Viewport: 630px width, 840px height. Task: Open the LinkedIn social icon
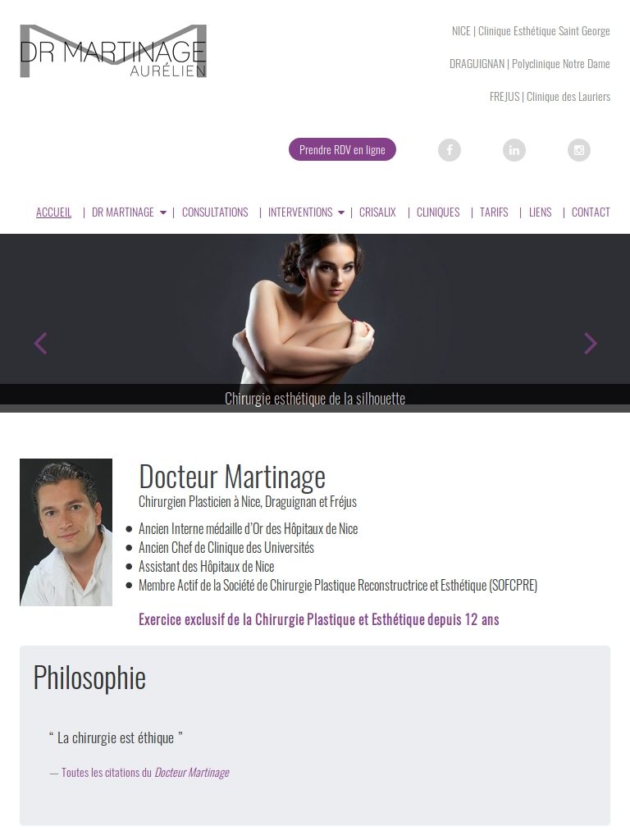point(514,150)
